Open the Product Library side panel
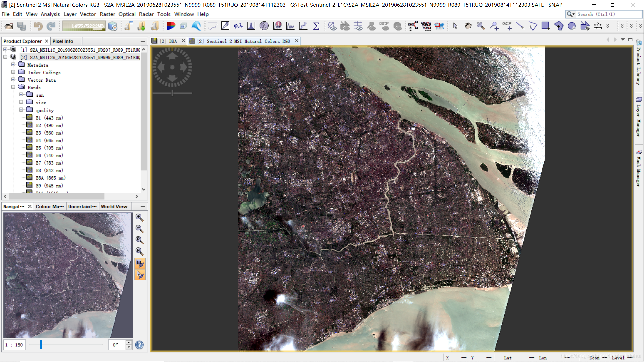The height and width of the screenshot is (362, 644). tap(639, 62)
